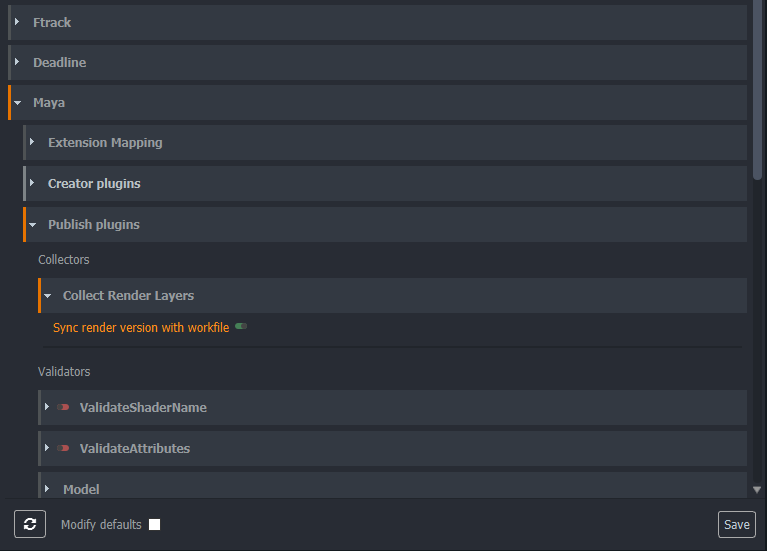Enable the ValidateShaderName toggle
Image resolution: width=767 pixels, height=551 pixels.
[64, 407]
